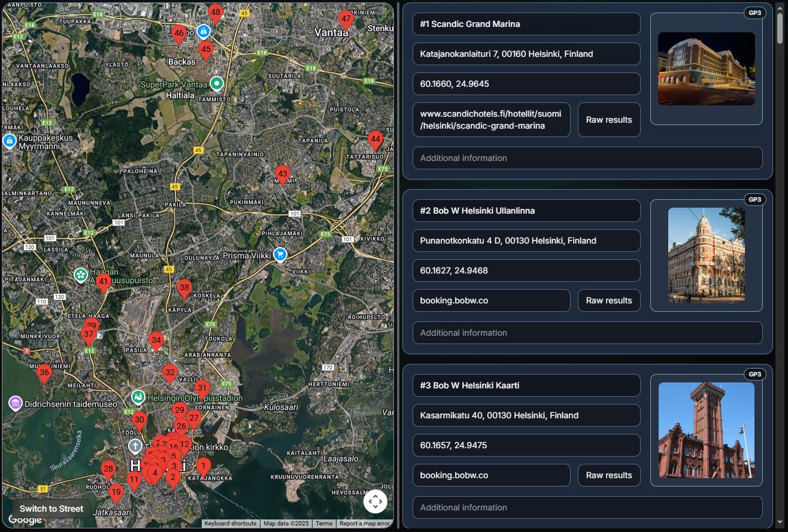Click the Kauppakeskus Myyrmanni shopping icon
The height and width of the screenshot is (532, 788).
pyautogui.click(x=10, y=141)
